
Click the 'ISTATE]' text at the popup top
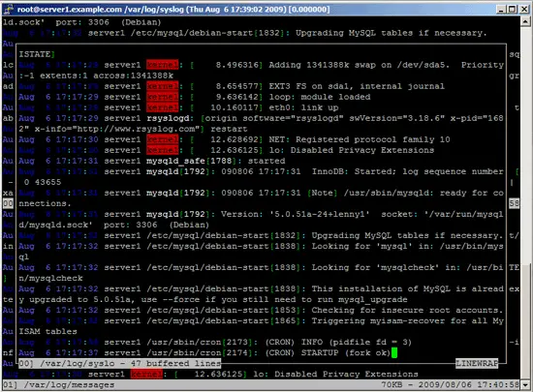tap(37, 54)
